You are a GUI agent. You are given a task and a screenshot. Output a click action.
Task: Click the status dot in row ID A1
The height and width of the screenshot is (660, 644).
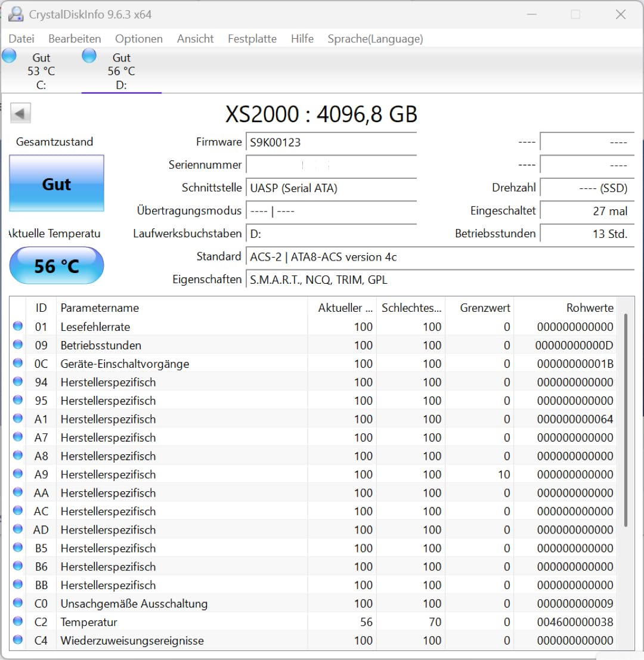(x=18, y=419)
